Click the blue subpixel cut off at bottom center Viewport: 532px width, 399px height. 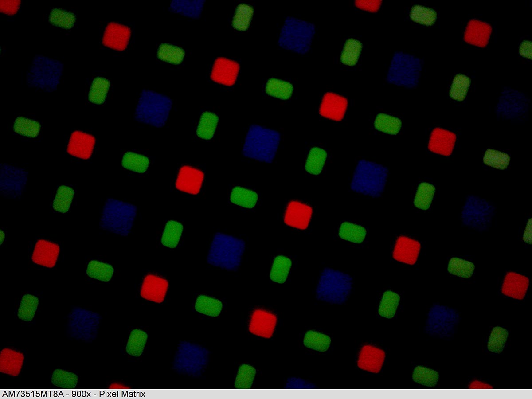point(300,383)
